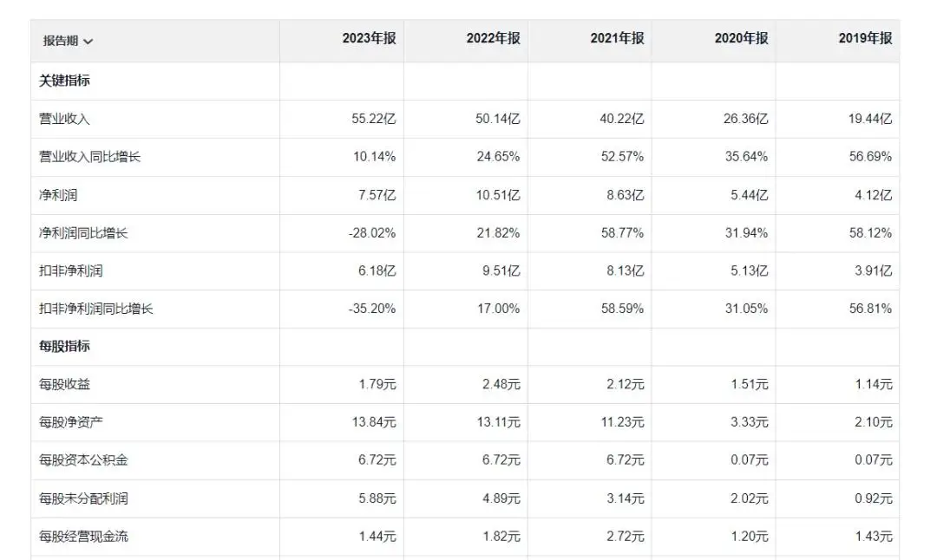Screen dimensions: 937x560
Task: Select the 2022年报 column header
Action: (493, 38)
